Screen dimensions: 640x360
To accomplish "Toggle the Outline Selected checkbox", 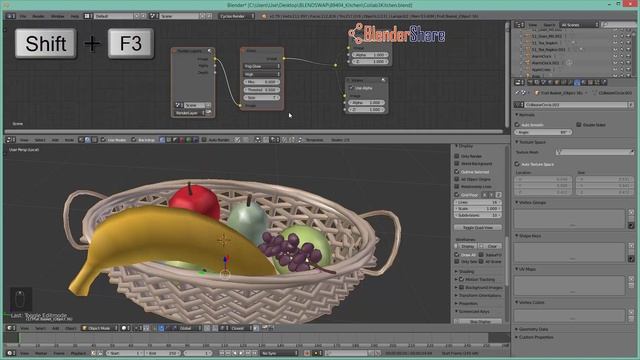I will pyautogui.click(x=457, y=172).
